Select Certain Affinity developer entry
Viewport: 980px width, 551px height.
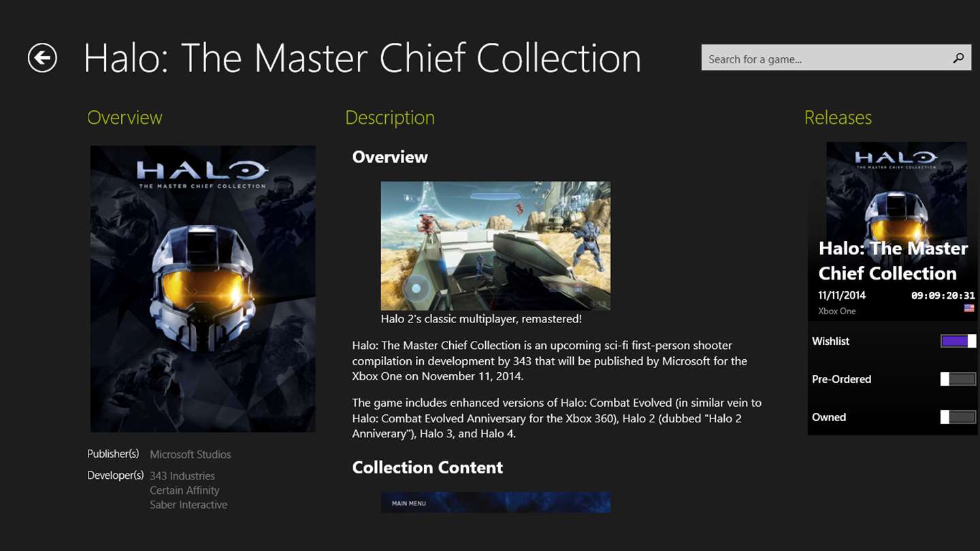point(184,490)
